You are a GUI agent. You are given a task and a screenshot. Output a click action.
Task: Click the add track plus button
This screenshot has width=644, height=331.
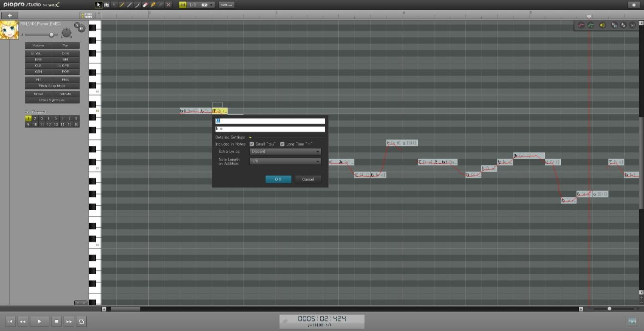coord(9,15)
